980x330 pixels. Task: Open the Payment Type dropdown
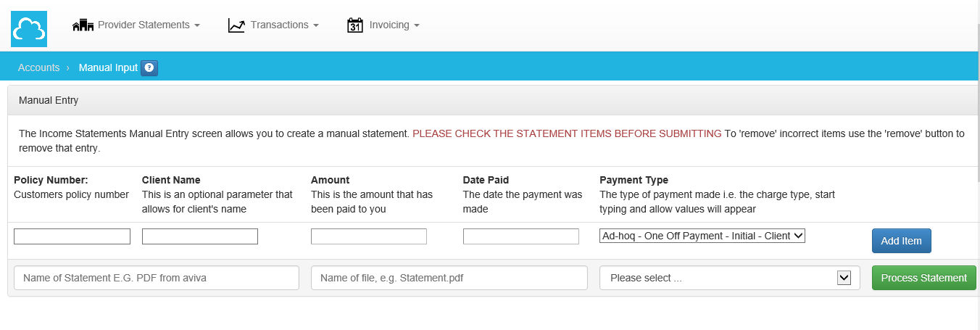tap(702, 236)
